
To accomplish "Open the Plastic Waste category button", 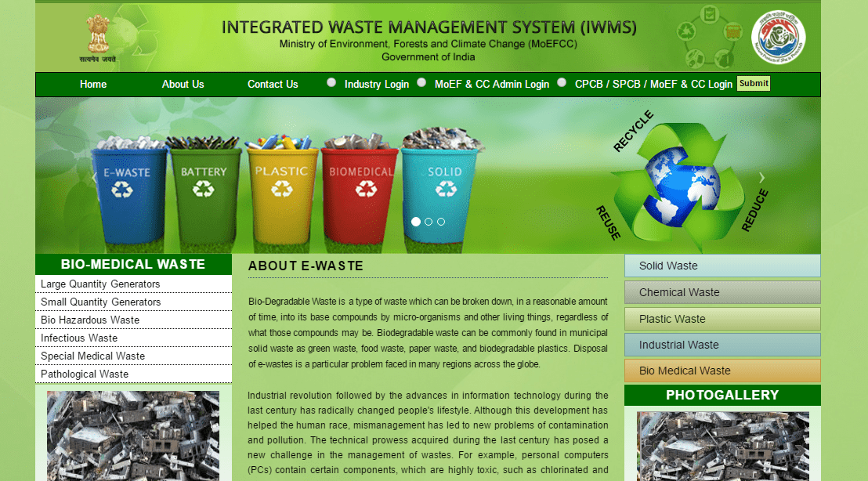I will pos(722,319).
